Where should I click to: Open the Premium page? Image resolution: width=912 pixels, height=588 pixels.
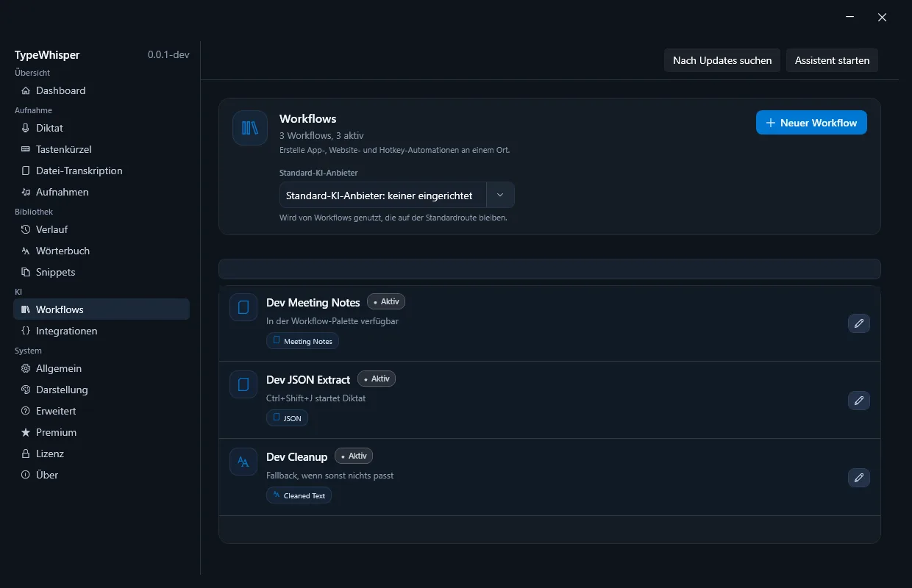point(101,432)
